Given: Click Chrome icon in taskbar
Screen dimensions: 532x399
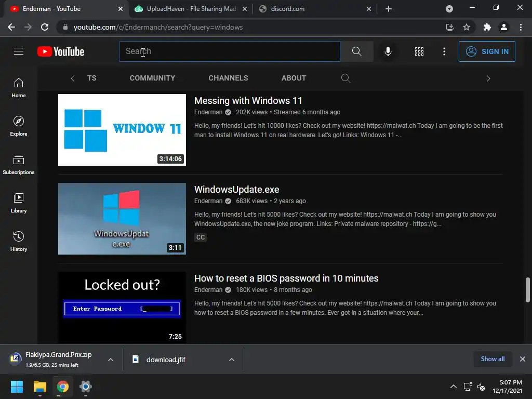Looking at the screenshot, I should click(62, 387).
